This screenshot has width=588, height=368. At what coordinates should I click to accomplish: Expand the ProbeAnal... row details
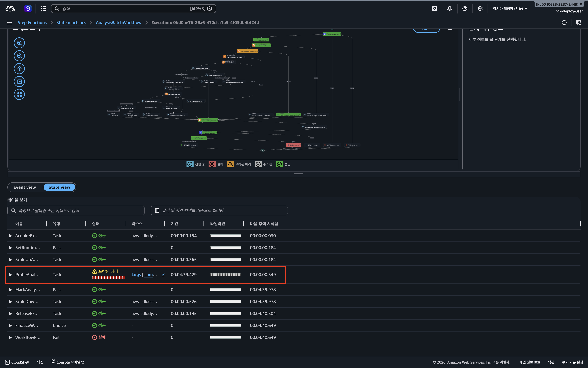click(10, 275)
